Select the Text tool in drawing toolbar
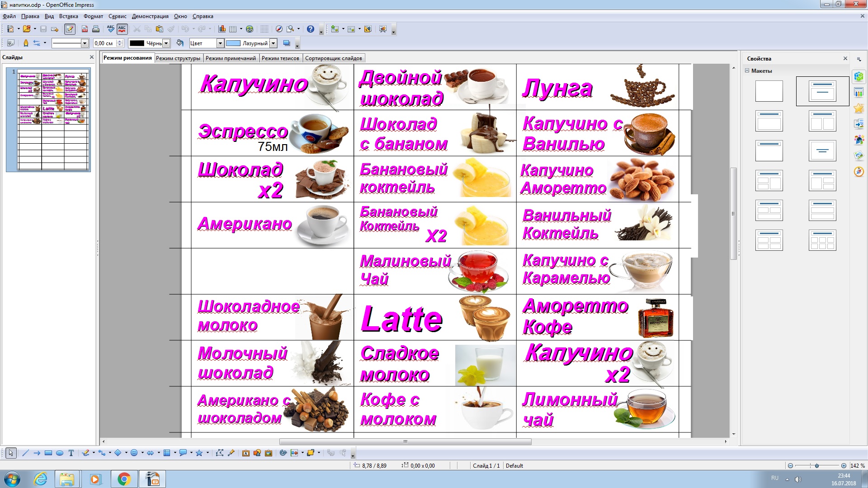This screenshot has width=868, height=488. (x=71, y=453)
